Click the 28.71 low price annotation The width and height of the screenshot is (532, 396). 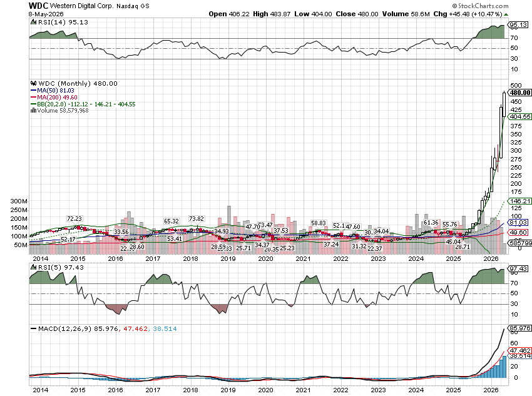pyautogui.click(x=463, y=247)
